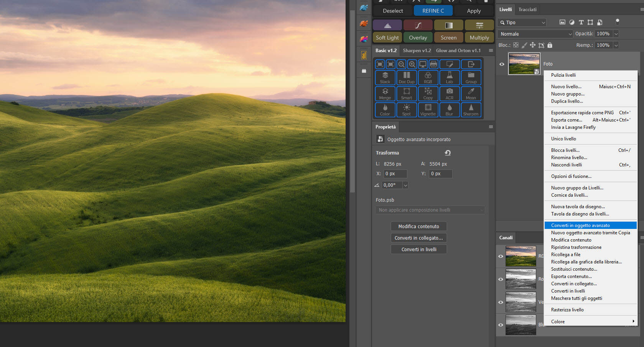Viewport: 644px width, 347px height.
Task: Click the Apply button
Action: click(474, 11)
